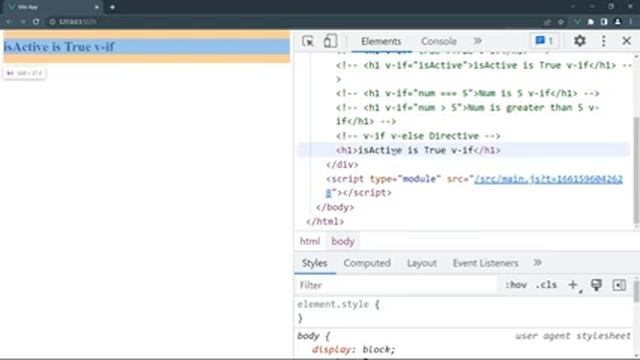This screenshot has width=640, height=360.
Task: Open the issues counter badge showing 1
Action: coord(544,41)
